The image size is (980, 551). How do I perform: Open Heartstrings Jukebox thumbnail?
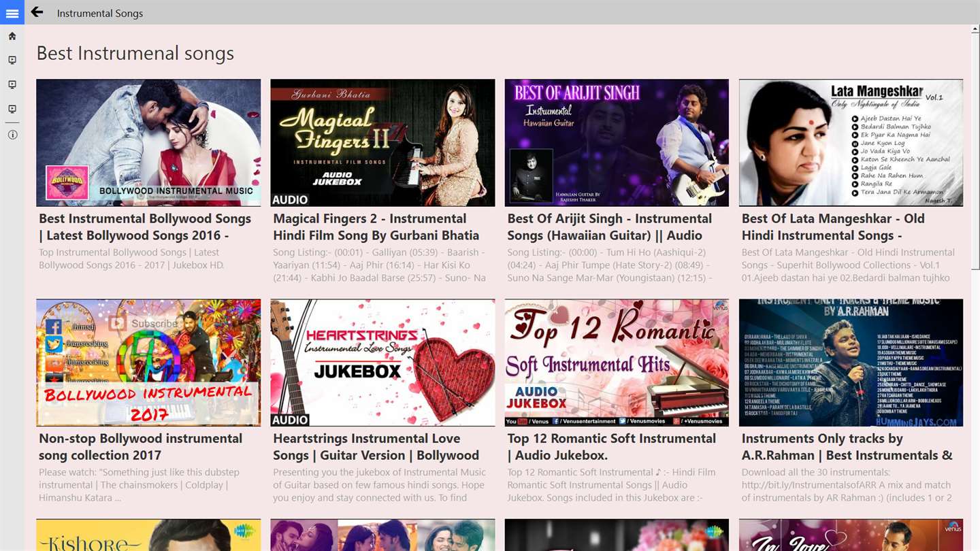pos(382,363)
